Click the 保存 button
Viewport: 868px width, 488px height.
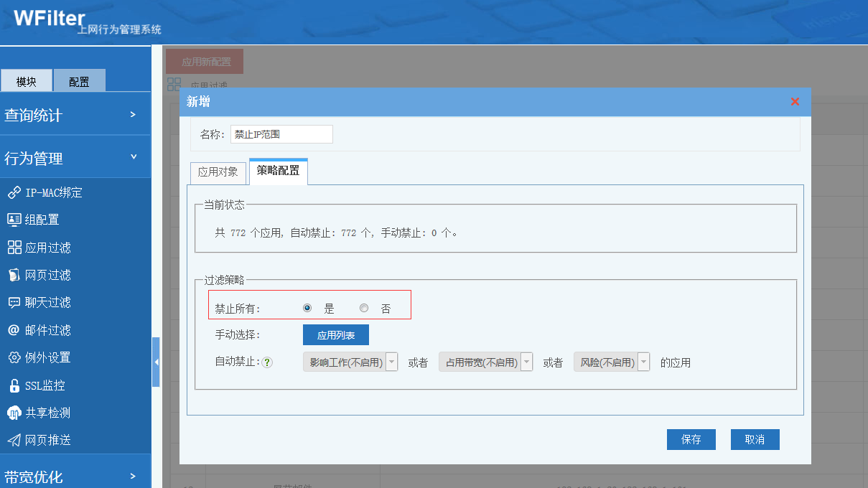(x=691, y=439)
